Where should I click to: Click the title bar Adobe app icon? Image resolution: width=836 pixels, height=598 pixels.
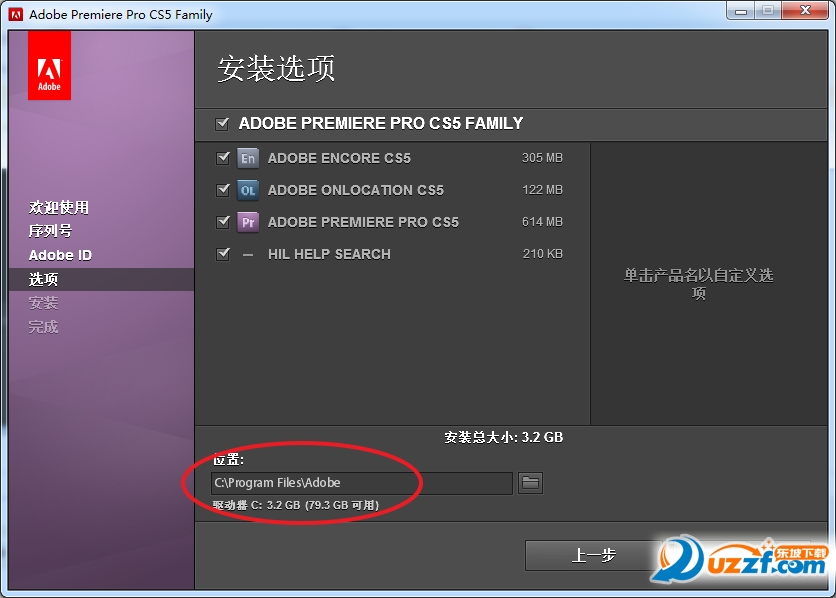pos(16,14)
